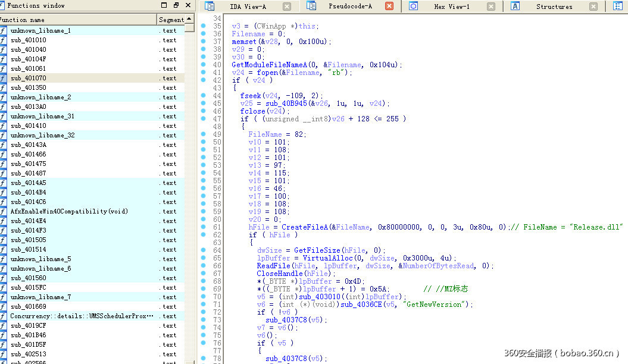Switch to the IDA View-A tab

[x=248, y=7]
